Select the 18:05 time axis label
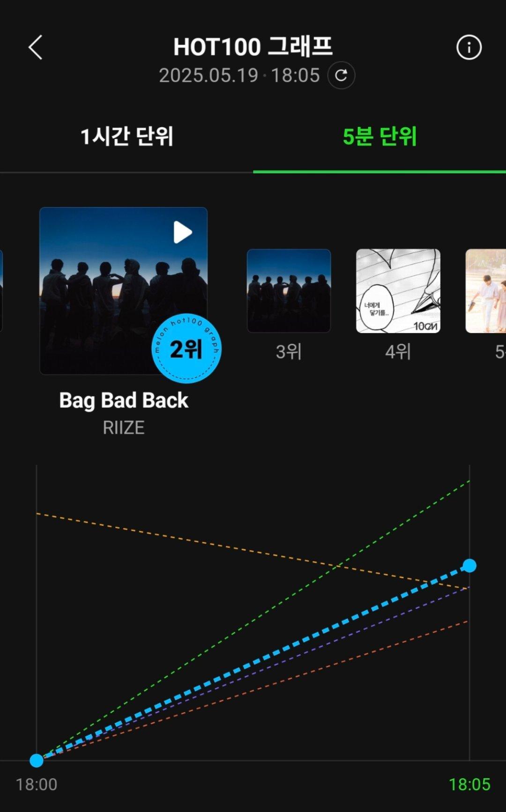Image resolution: width=506 pixels, height=812 pixels. tap(469, 784)
